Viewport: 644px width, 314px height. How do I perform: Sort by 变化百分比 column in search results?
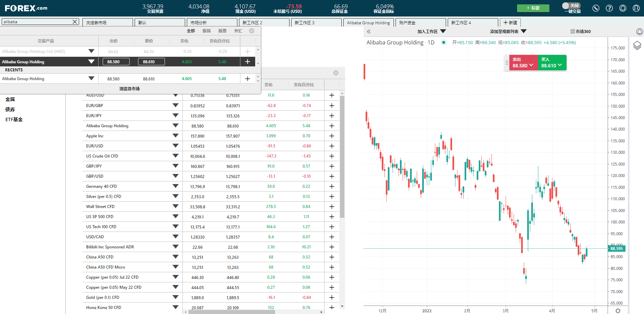coord(220,41)
